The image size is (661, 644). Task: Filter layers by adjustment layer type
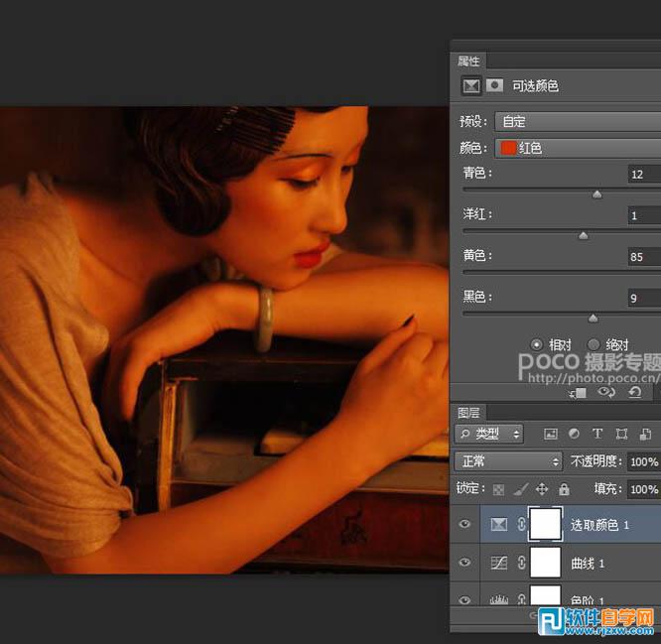click(x=574, y=434)
